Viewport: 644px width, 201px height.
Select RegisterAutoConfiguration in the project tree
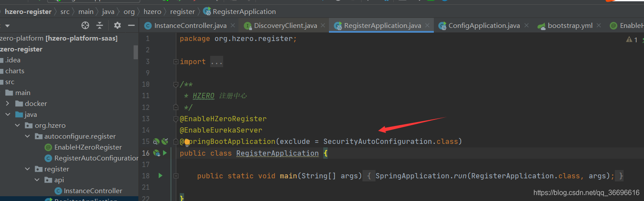(x=96, y=158)
